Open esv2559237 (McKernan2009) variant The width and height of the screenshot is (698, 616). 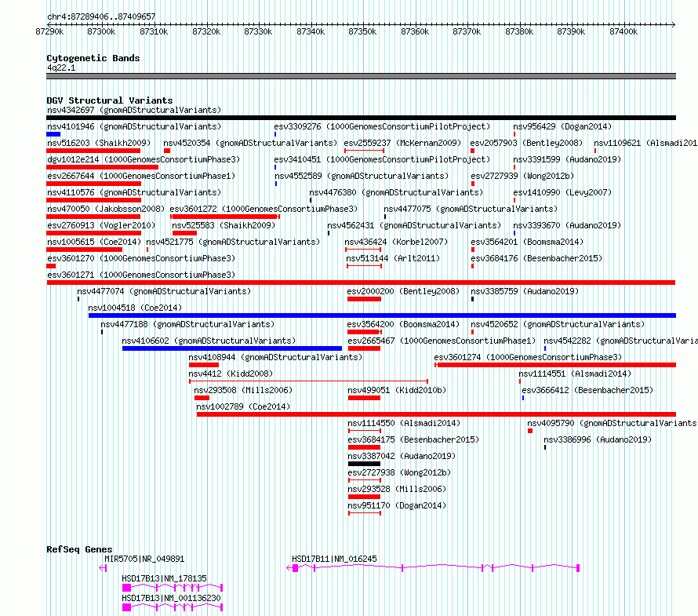tap(402, 143)
